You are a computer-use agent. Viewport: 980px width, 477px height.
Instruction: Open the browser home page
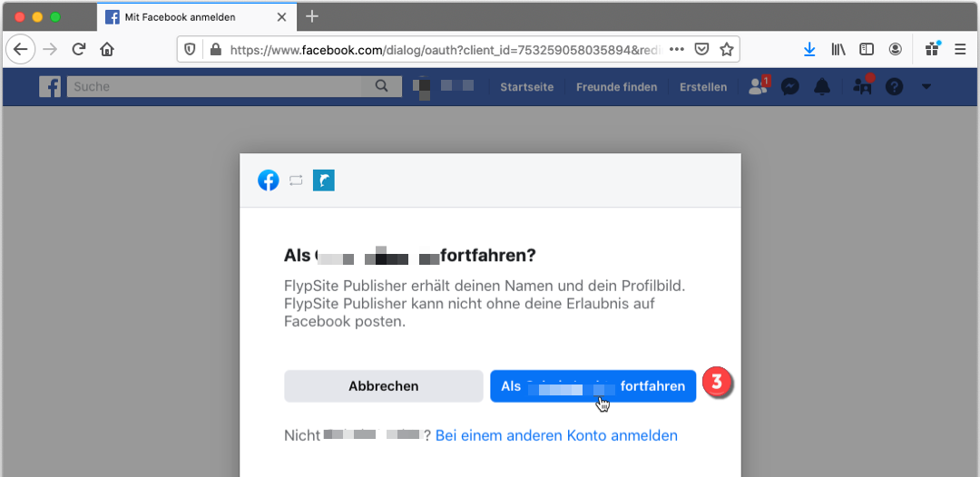pos(107,49)
